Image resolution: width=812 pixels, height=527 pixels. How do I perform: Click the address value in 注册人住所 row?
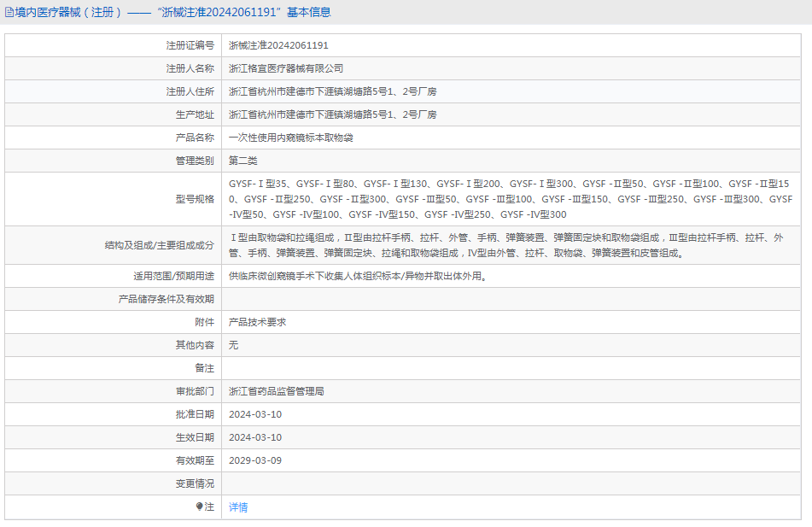[x=333, y=91]
